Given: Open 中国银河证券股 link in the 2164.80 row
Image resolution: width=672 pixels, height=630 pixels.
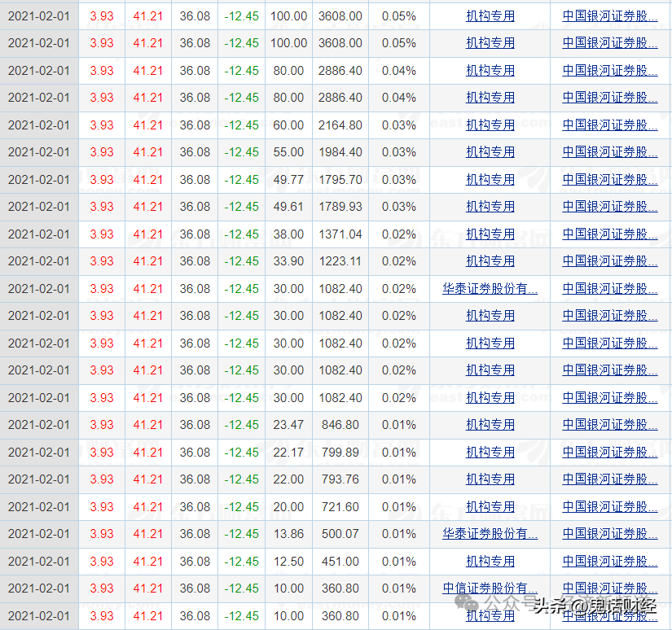Looking at the screenshot, I should click(610, 125).
